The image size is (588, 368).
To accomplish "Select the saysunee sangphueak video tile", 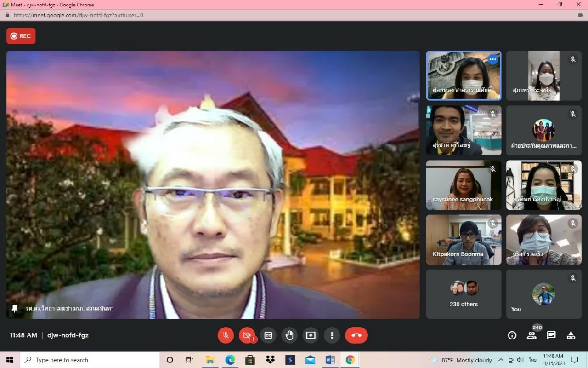I will click(x=464, y=185).
